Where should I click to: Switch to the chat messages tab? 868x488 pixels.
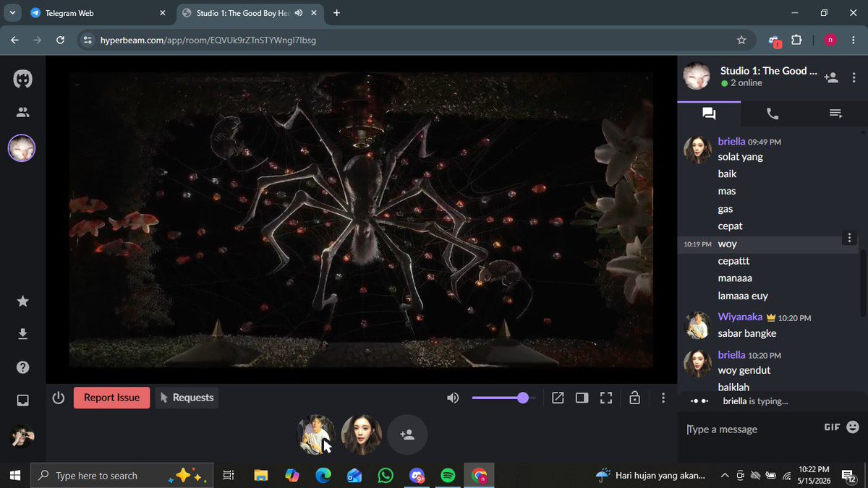point(709,114)
